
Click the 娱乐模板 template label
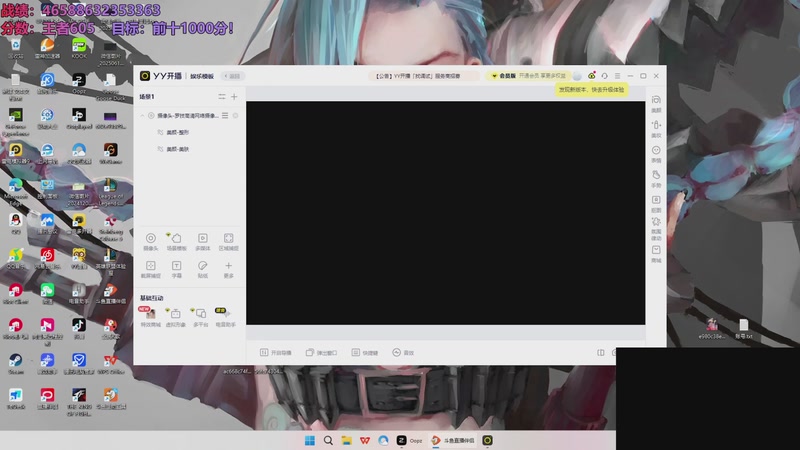pos(202,76)
